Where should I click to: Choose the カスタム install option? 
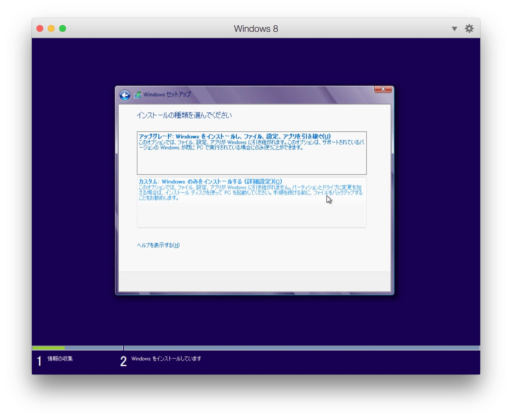pos(252,202)
